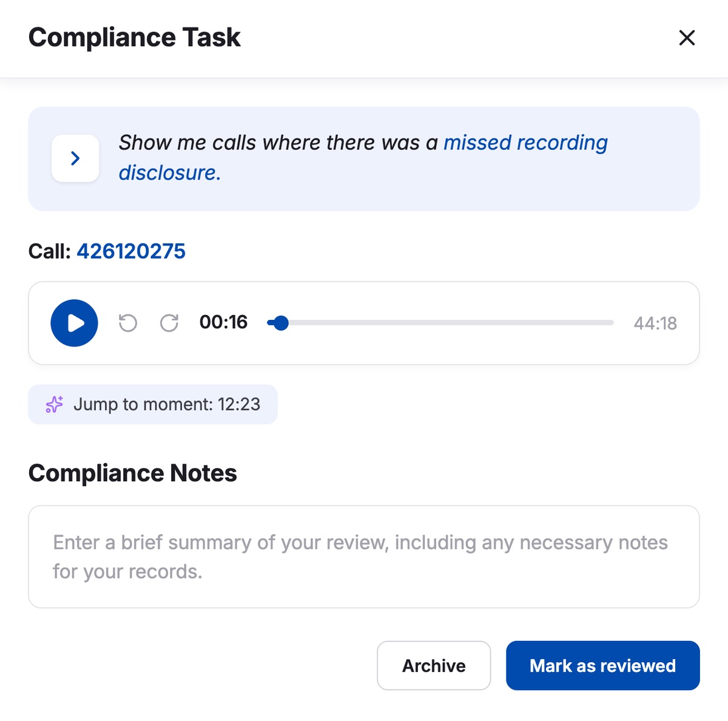Click the audio progress slider handle
Screen dimensions: 728x721
pos(281,323)
